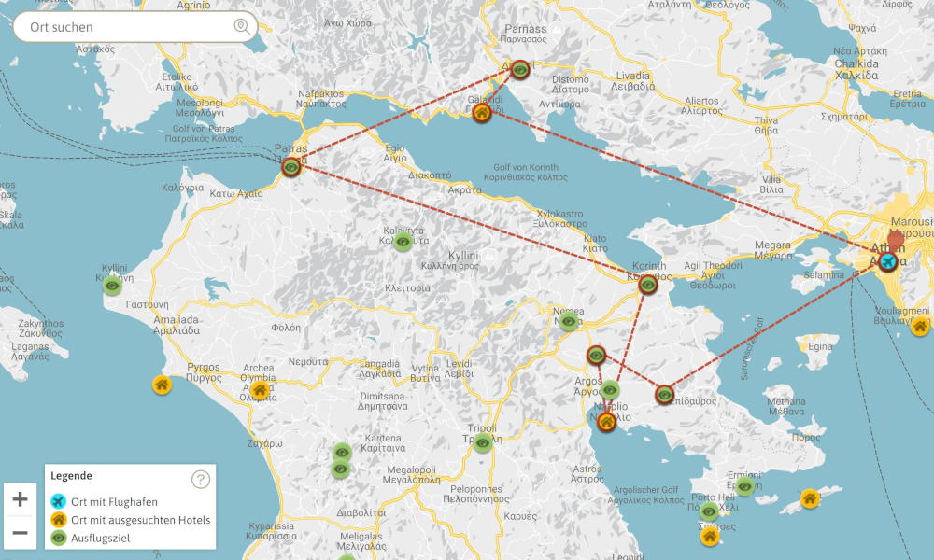The height and width of the screenshot is (560, 934).
Task: Select the Nemea excursion marker
Action: click(x=569, y=322)
